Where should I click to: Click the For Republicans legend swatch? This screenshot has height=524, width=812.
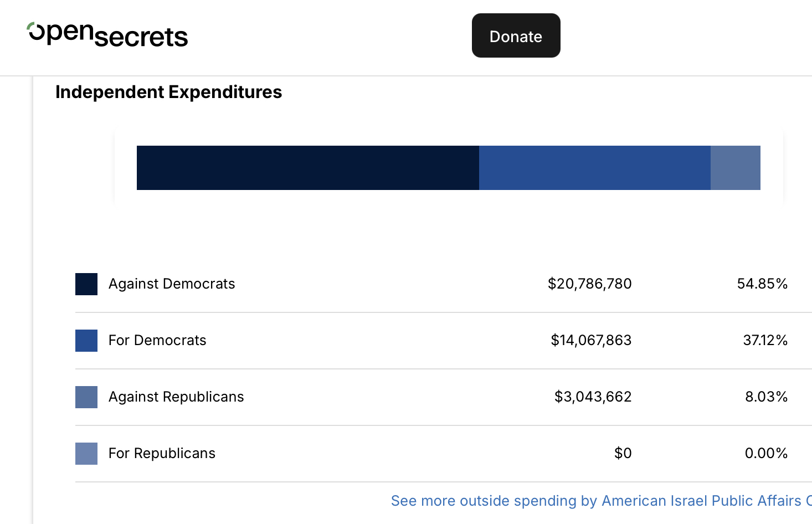[x=86, y=454]
